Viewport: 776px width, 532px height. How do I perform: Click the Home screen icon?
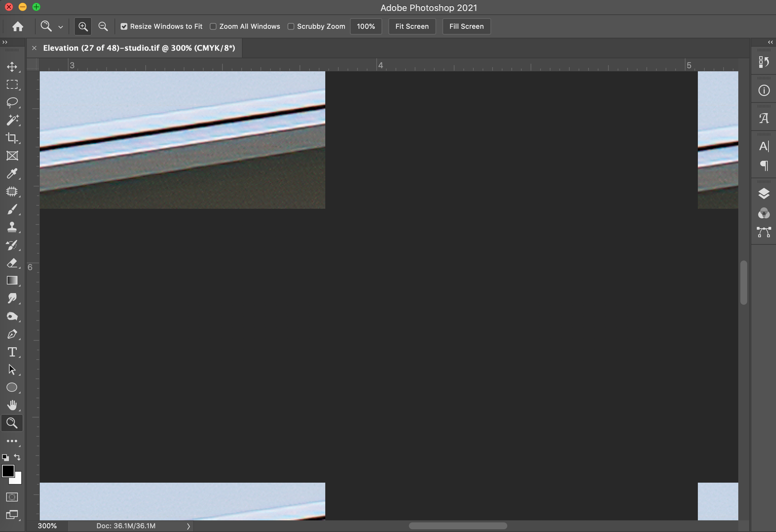click(18, 26)
